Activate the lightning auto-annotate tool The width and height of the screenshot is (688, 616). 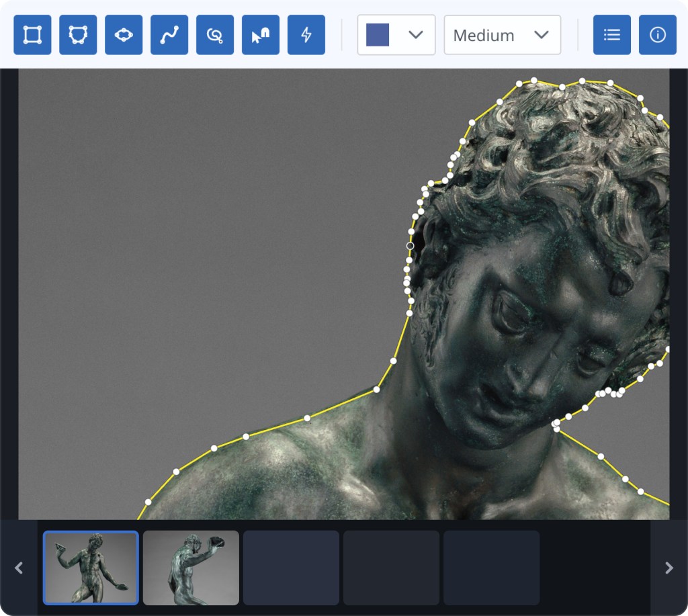pyautogui.click(x=306, y=35)
